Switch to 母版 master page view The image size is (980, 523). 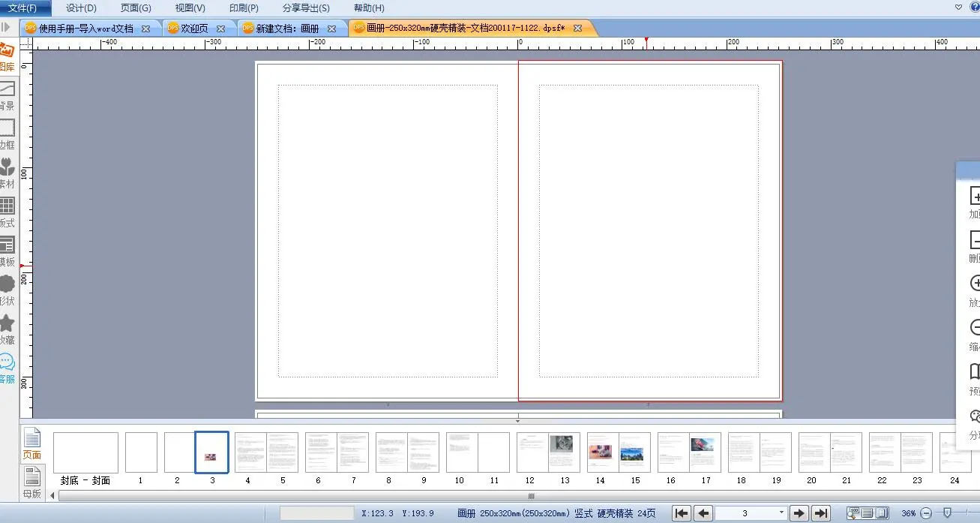[31, 481]
